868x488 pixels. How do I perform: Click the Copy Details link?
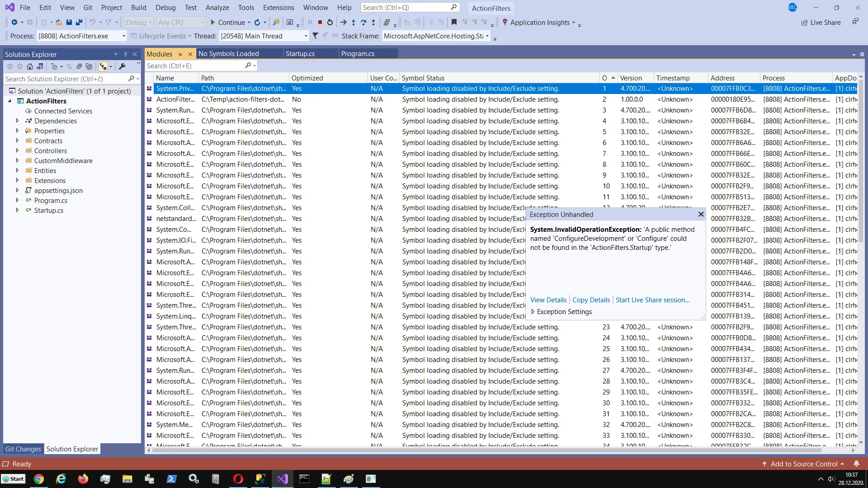pos(591,300)
